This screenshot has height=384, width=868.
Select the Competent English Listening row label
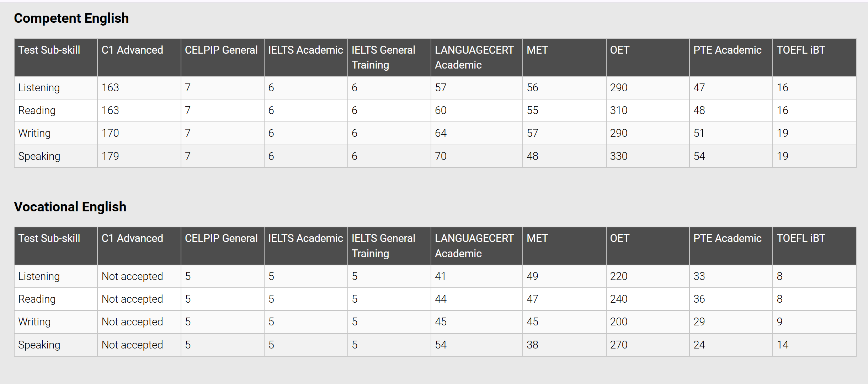coord(39,88)
